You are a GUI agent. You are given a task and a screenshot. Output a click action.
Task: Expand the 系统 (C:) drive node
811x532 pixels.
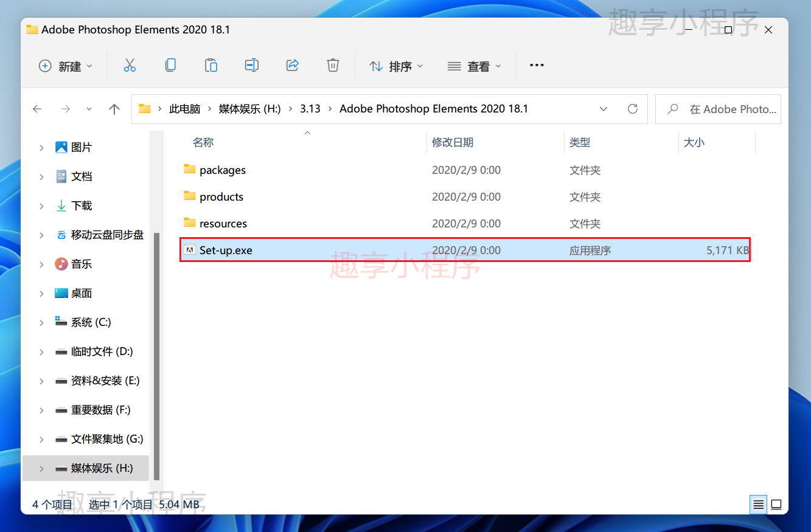point(41,323)
